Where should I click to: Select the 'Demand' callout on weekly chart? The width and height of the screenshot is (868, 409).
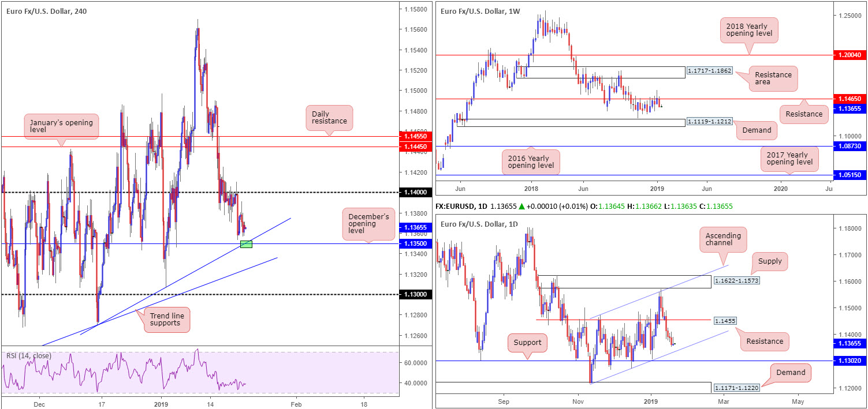(x=757, y=130)
